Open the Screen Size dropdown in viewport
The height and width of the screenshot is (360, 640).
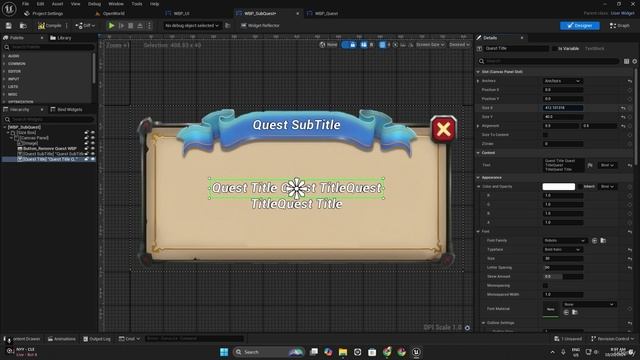(430, 45)
